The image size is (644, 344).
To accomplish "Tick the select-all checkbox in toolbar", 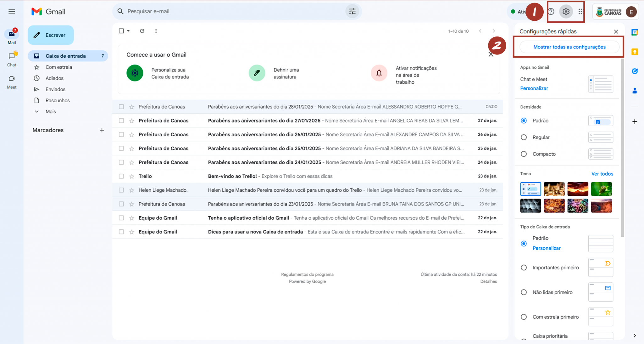I will coord(121,31).
